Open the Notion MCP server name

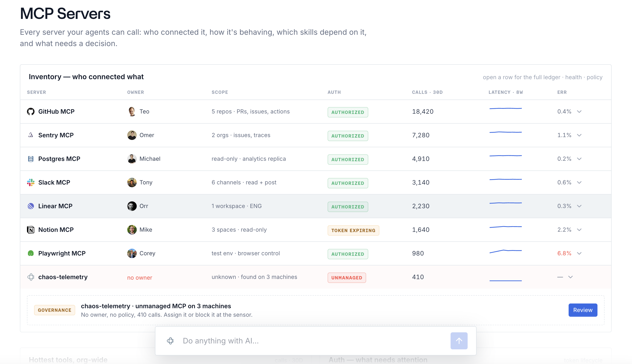coord(56,230)
